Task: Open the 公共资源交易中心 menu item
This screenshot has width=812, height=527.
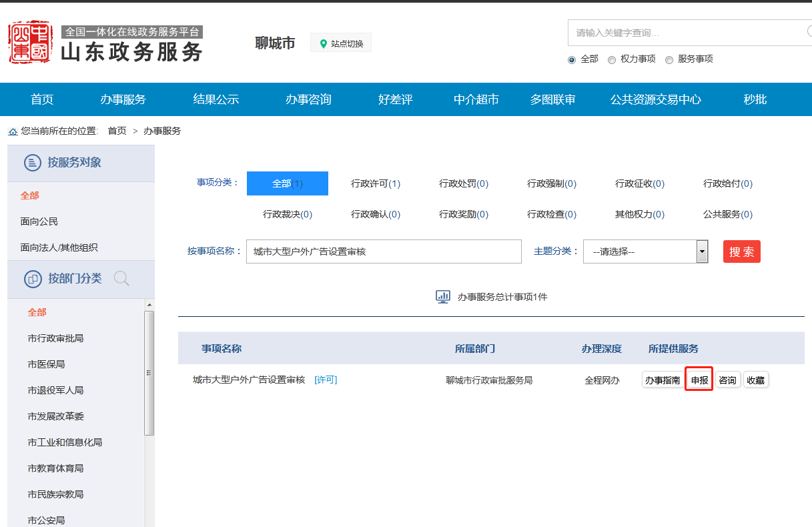Action: coord(656,99)
